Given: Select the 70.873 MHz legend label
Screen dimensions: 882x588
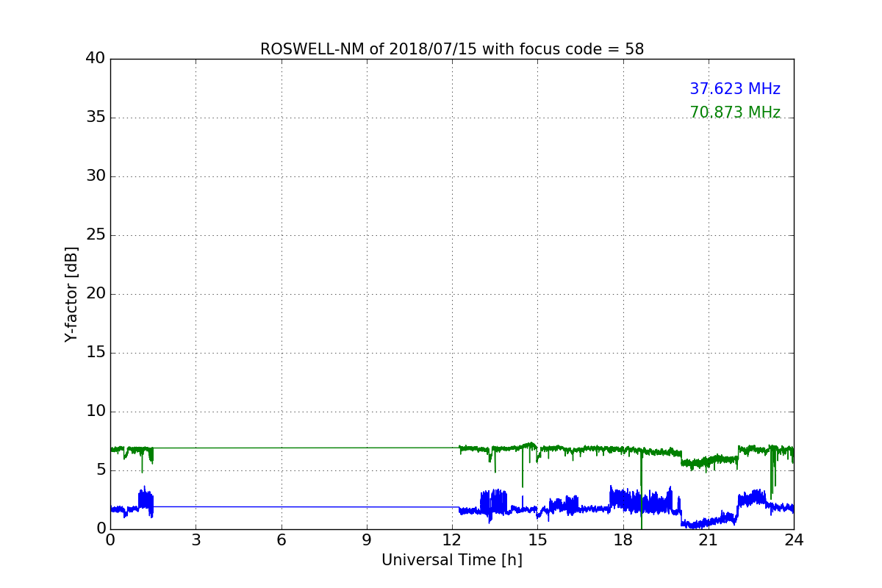Looking at the screenshot, I should click(735, 112).
